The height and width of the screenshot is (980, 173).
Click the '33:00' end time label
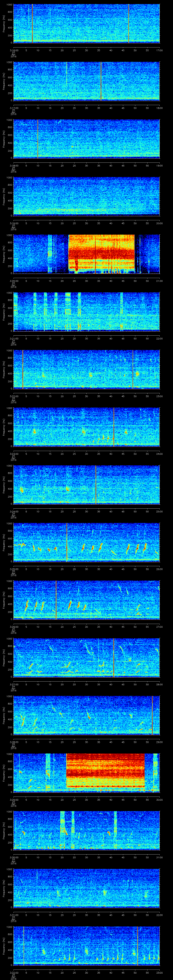[x=159, y=972]
